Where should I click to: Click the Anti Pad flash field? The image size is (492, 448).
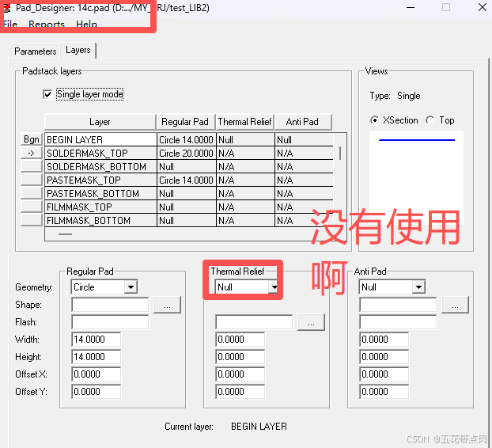[x=398, y=322]
